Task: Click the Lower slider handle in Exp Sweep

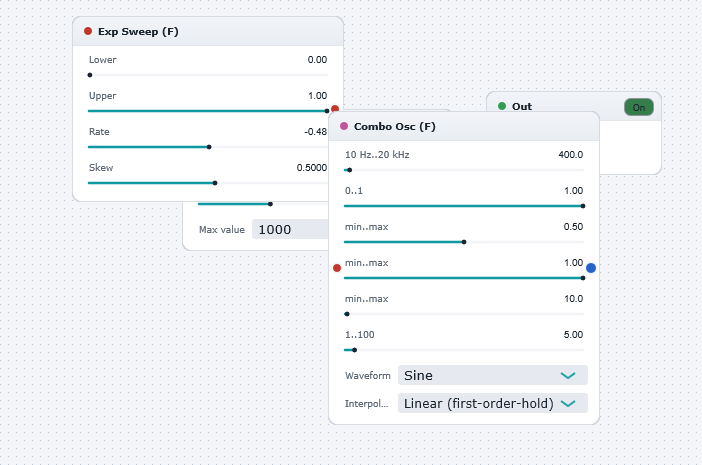Action: [90, 75]
